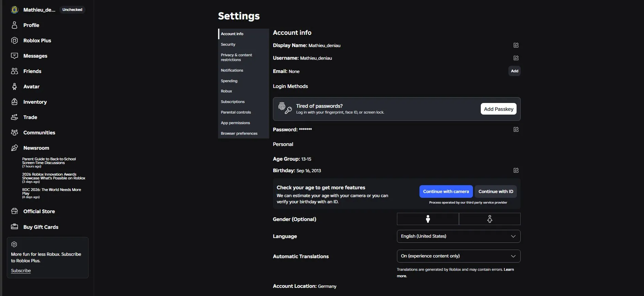Viewport: 644px width, 296px height.
Task: Click the Add Passkey button
Action: coord(499,109)
